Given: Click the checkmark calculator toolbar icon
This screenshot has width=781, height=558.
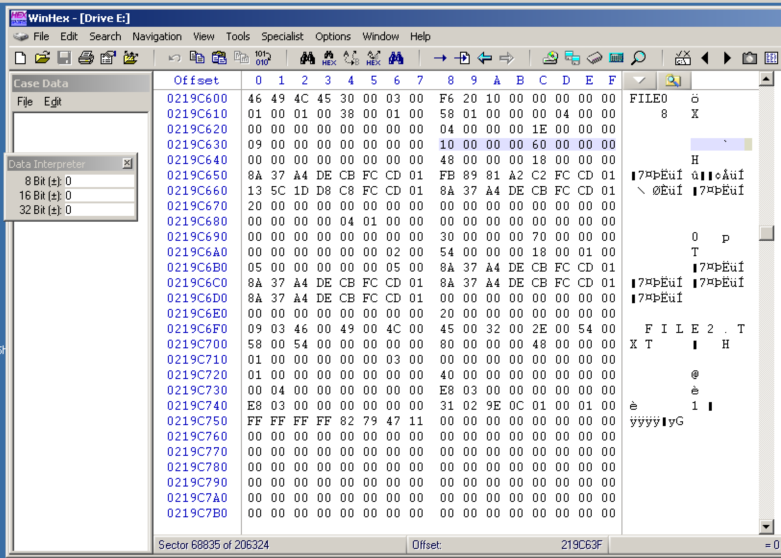Looking at the screenshot, I should (683, 58).
